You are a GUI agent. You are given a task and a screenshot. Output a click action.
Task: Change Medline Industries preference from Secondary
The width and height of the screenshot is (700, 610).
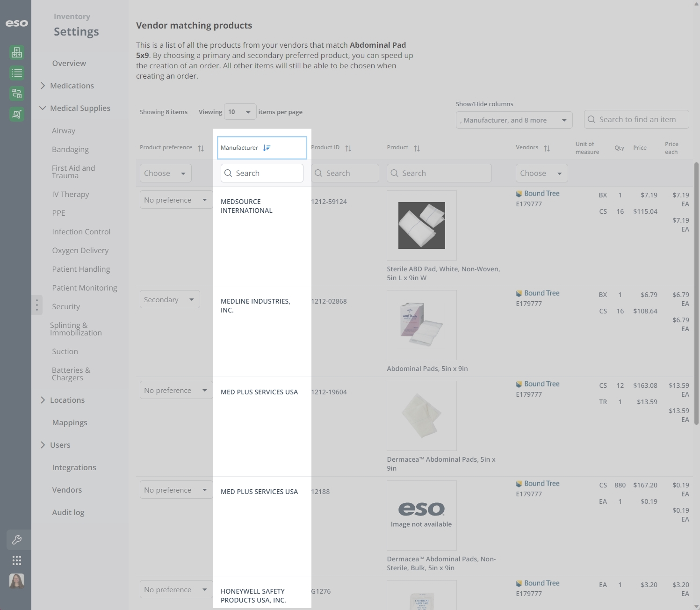click(x=170, y=299)
